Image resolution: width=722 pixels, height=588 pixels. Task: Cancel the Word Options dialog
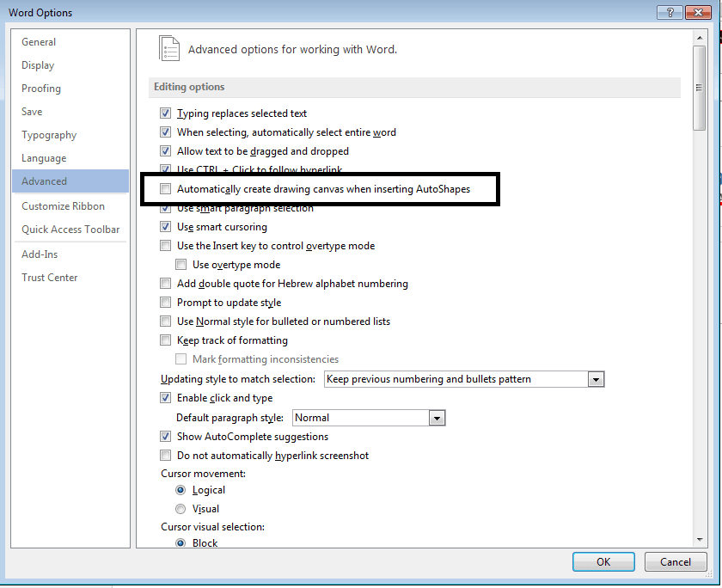point(676,561)
